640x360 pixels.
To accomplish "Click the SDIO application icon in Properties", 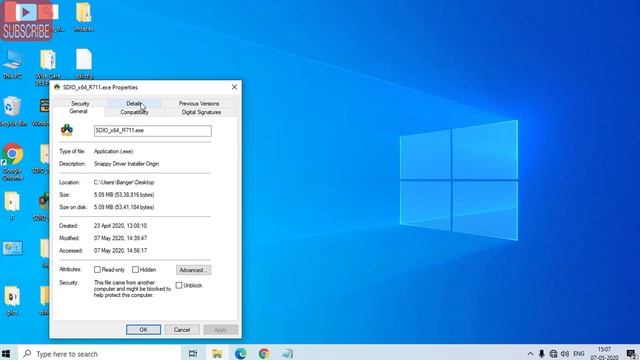I will pos(67,130).
